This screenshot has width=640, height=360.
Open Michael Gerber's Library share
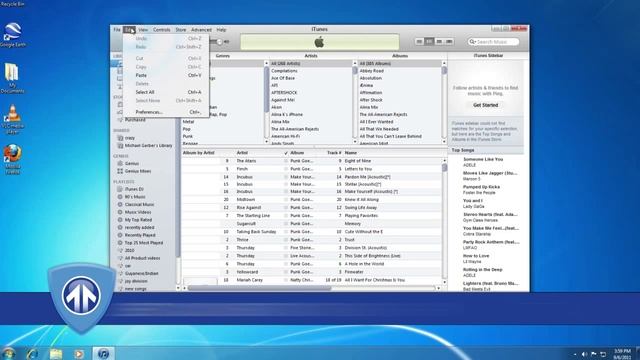[148, 146]
